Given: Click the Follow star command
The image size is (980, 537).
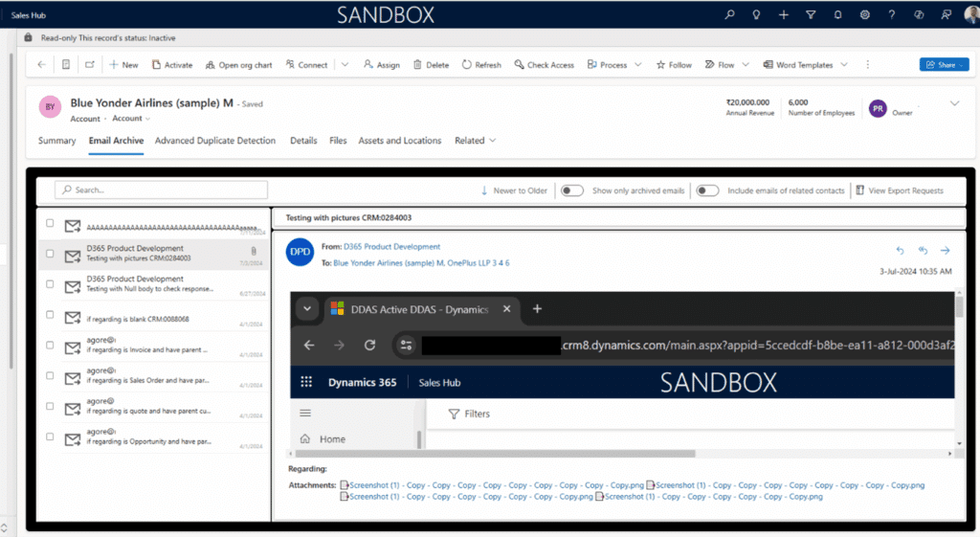Looking at the screenshot, I should pos(674,64).
